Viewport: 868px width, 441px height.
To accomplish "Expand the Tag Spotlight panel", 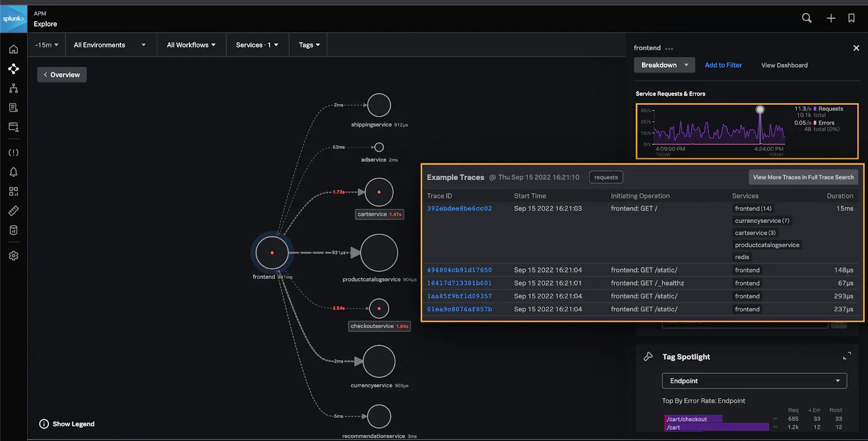I will tap(846, 356).
